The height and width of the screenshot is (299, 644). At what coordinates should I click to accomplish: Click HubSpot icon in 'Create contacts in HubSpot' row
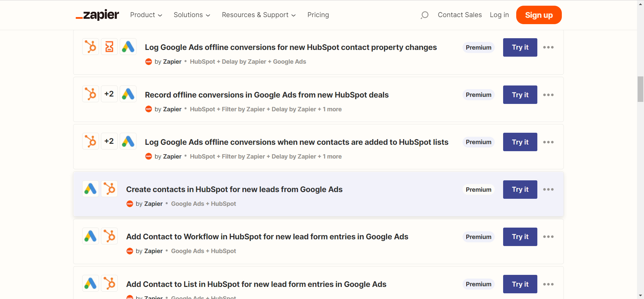point(109,189)
